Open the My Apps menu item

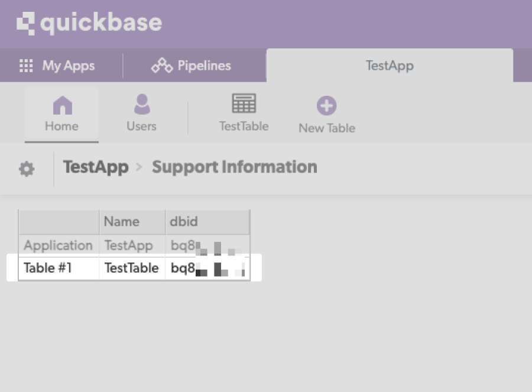[67, 66]
